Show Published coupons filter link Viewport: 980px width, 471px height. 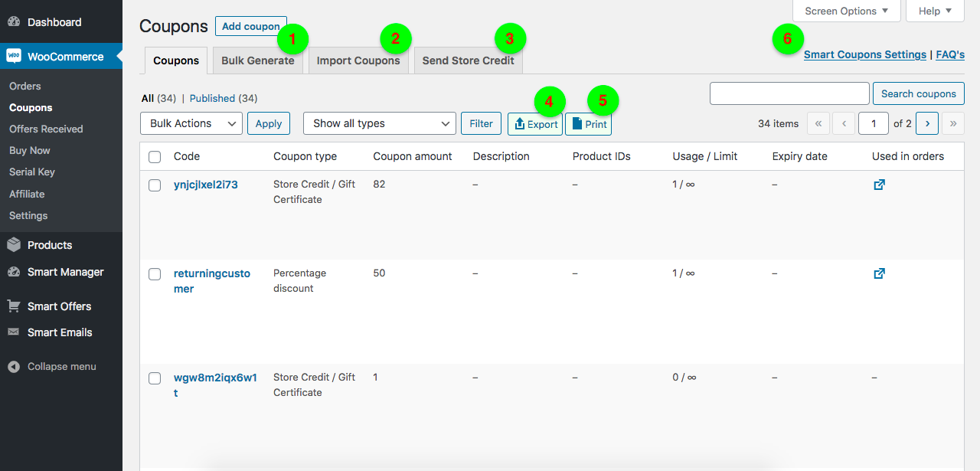(212, 99)
